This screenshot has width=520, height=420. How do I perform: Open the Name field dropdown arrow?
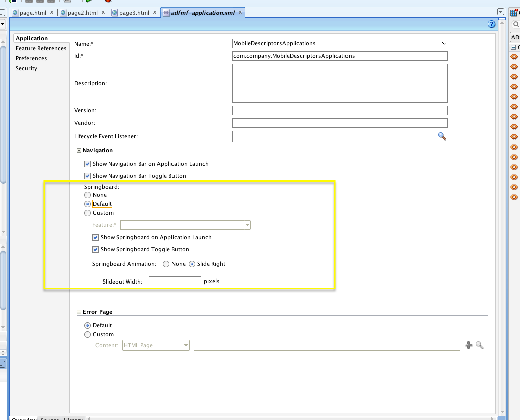444,43
